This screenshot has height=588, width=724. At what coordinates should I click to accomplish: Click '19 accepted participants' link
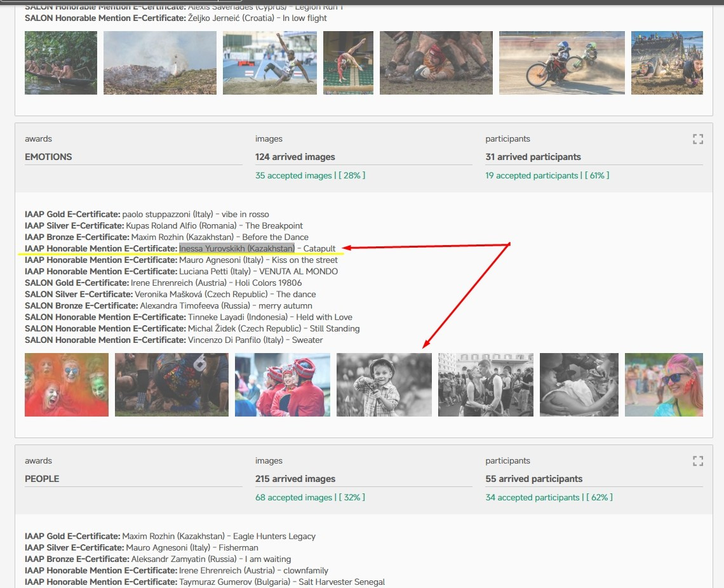click(x=532, y=175)
